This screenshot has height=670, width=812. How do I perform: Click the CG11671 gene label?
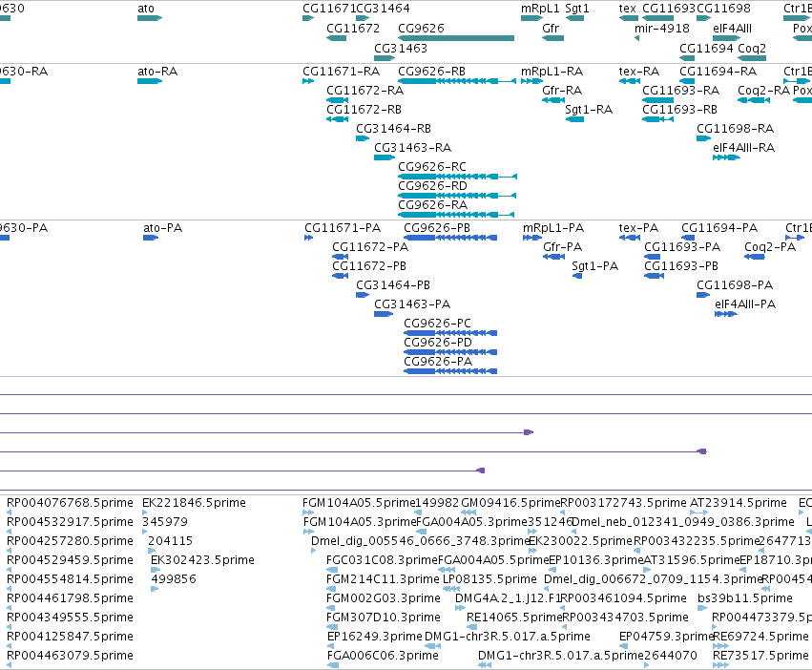pos(329,9)
